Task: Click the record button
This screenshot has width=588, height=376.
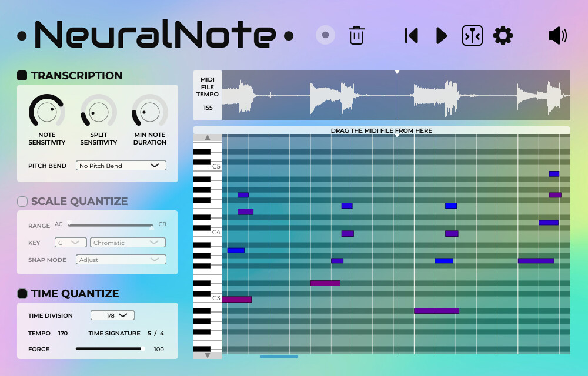Action: [325, 35]
